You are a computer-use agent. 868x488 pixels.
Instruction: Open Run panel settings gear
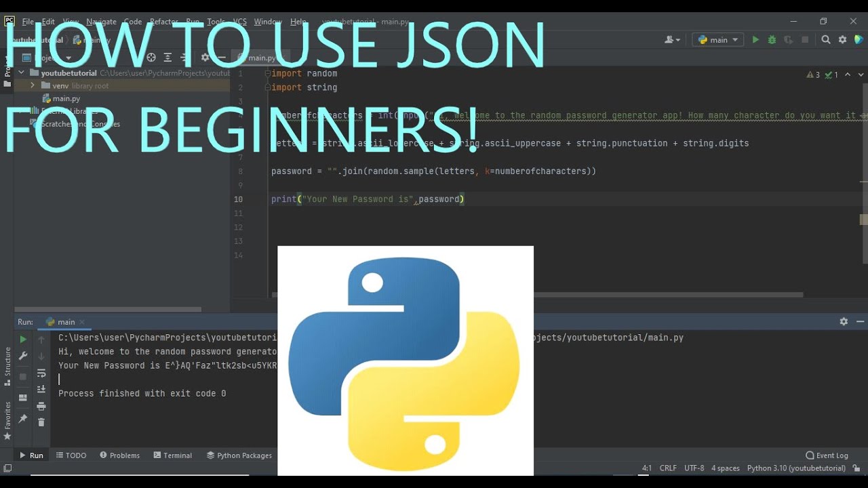click(844, 322)
